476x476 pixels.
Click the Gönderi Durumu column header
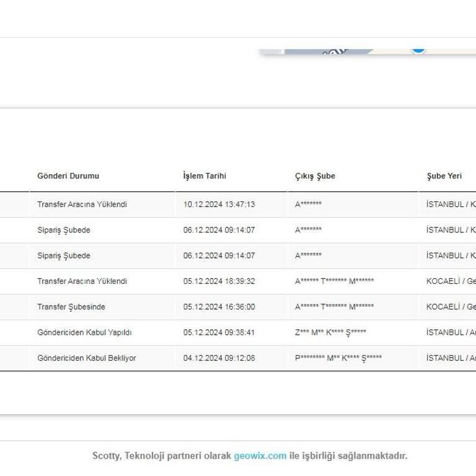[x=68, y=176]
